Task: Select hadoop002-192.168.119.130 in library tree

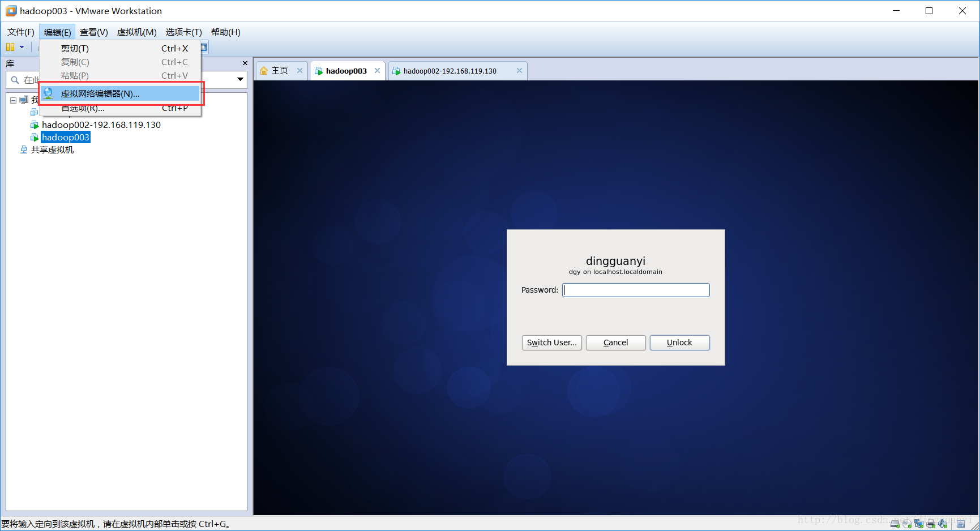Action: pyautogui.click(x=101, y=125)
